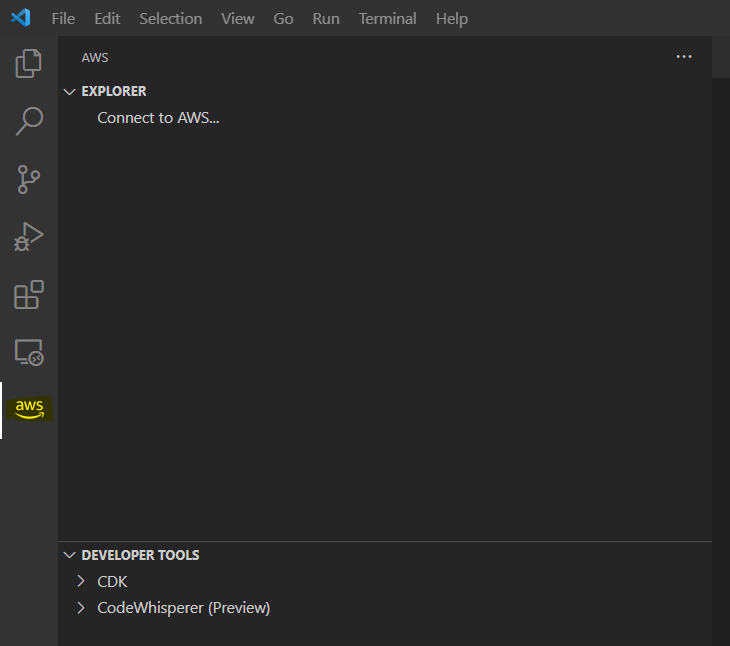The image size is (730, 646).
Task: Click the AWS panel title
Action: coord(95,57)
